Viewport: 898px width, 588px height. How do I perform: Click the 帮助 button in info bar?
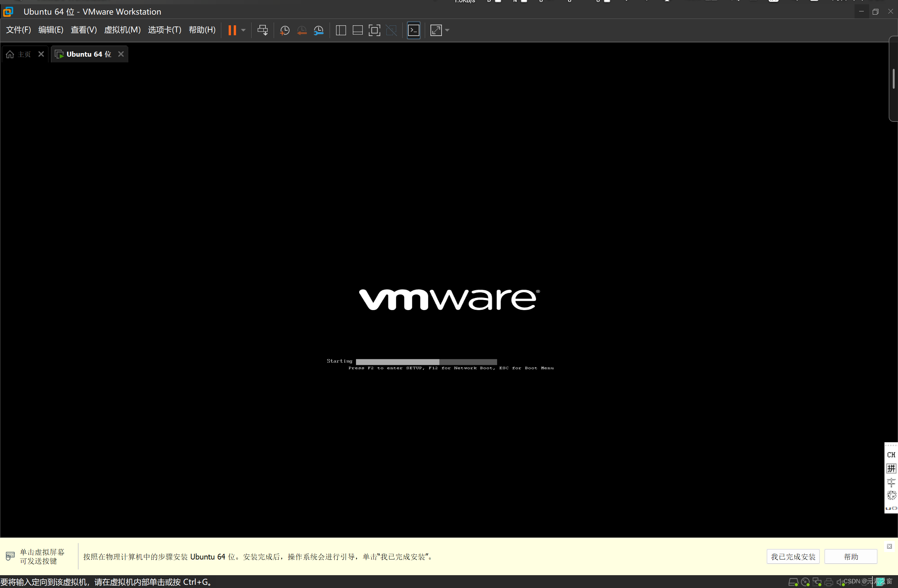tap(851, 557)
